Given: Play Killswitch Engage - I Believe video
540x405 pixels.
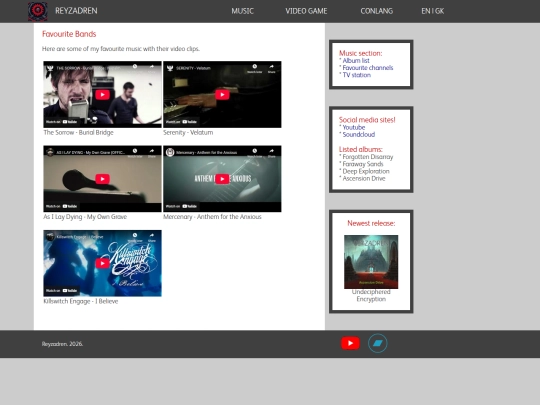Looking at the screenshot, I should [102, 263].
